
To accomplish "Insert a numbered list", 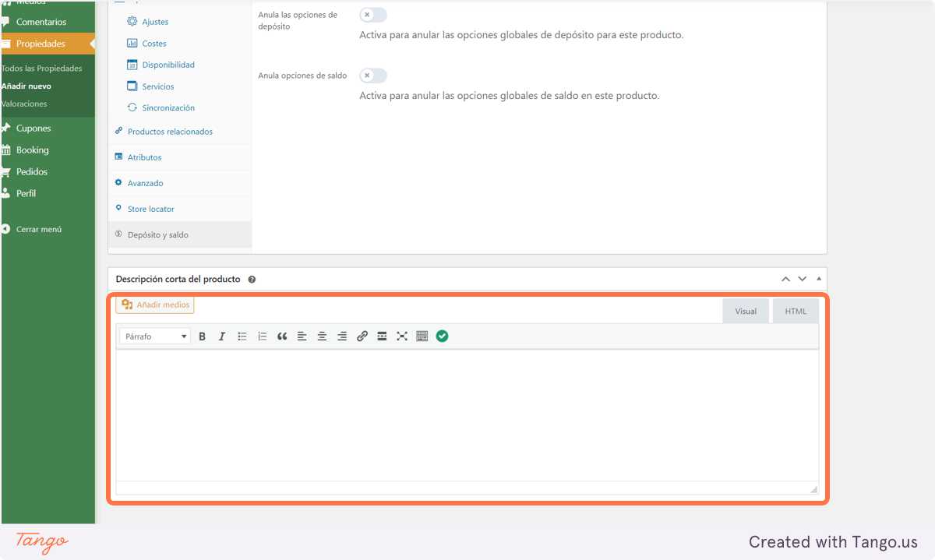I will click(x=263, y=336).
